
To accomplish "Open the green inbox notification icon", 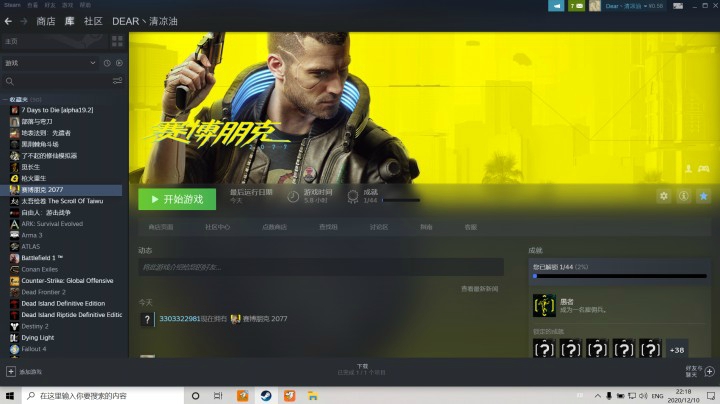I will [x=576, y=6].
